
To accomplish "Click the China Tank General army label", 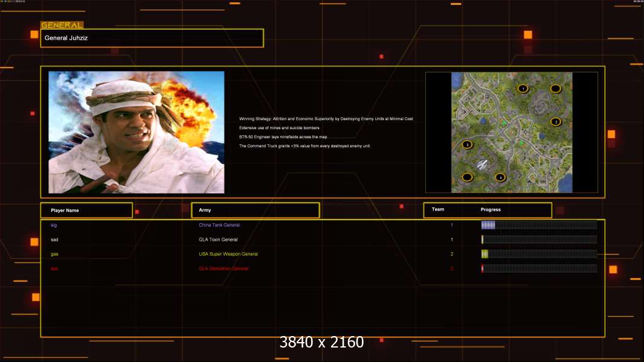I will (x=219, y=225).
